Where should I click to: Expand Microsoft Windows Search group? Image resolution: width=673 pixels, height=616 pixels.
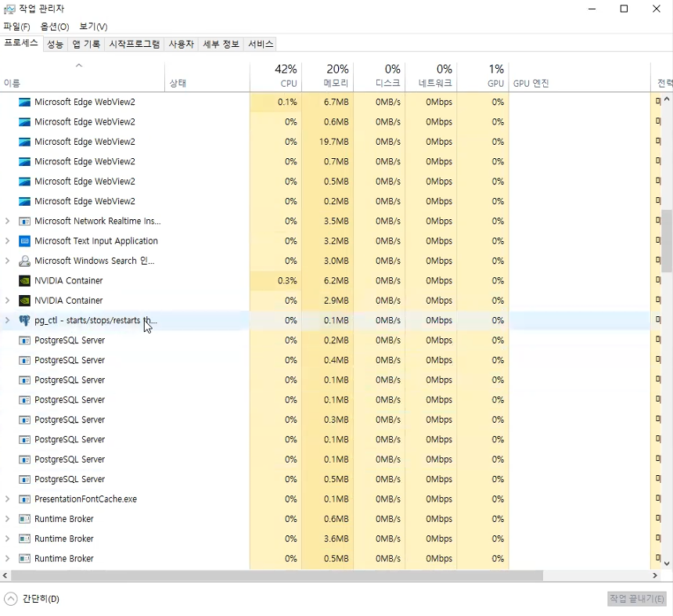pos(7,261)
